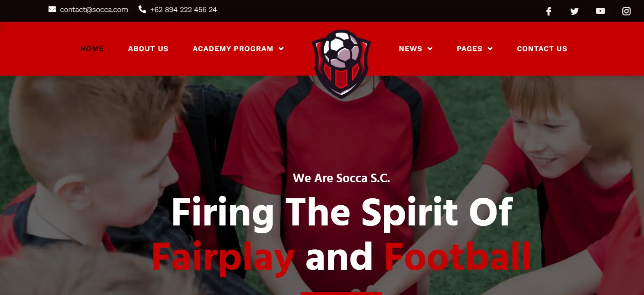Visit the YouTube channel icon
The width and height of the screenshot is (644, 295).
(600, 11)
